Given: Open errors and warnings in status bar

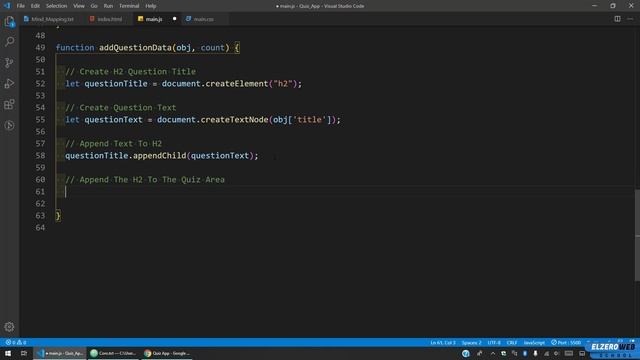Looking at the screenshot, I should 16,342.
